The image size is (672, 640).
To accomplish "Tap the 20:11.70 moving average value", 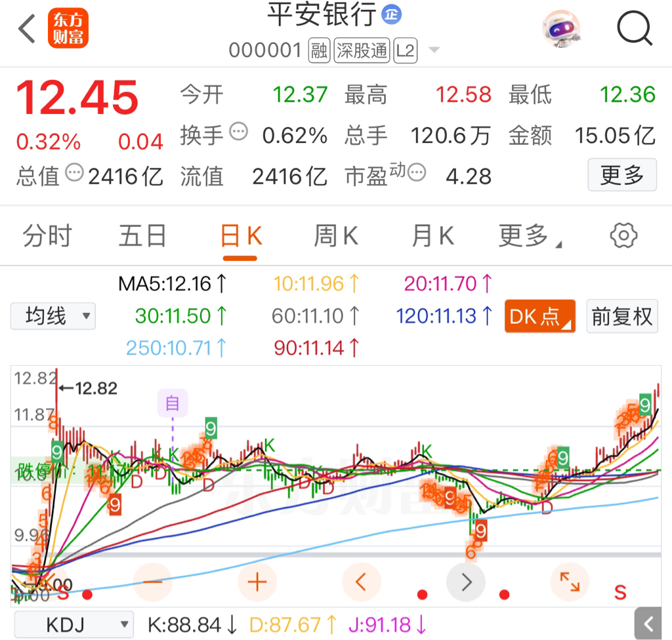I will [x=448, y=283].
